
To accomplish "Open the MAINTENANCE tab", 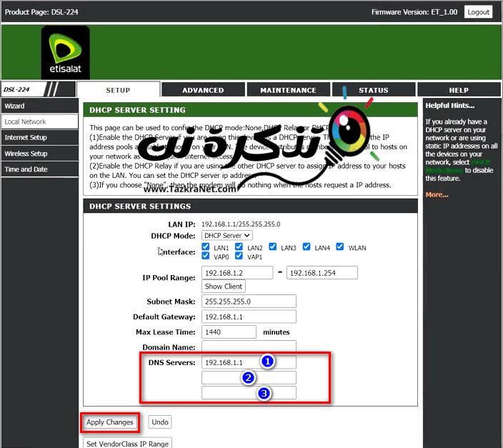I will coord(288,90).
